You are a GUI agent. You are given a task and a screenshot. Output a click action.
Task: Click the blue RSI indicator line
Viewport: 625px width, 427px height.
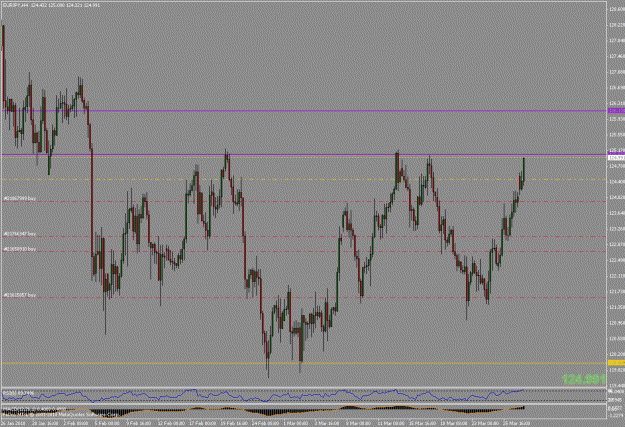tap(263, 395)
